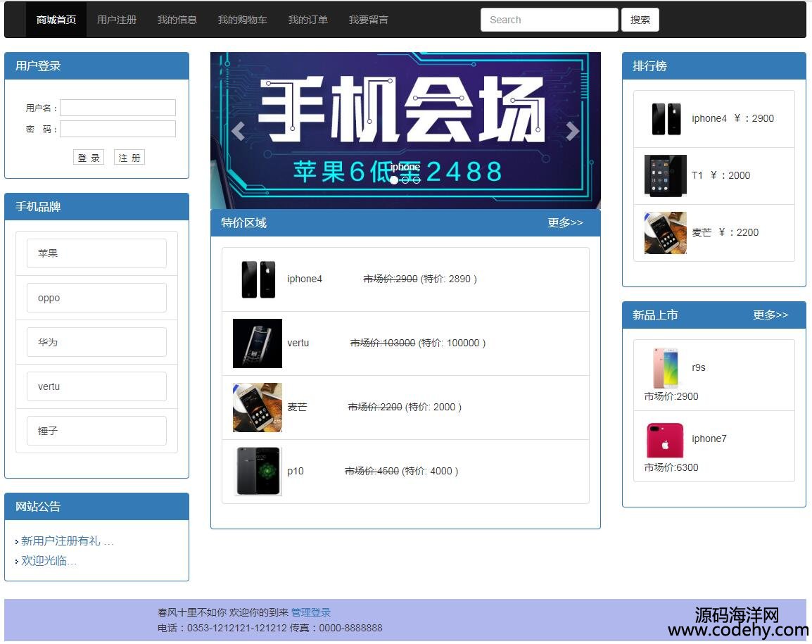The image size is (812, 644).
Task: Click 麦芒 ¥2200 ranking text
Action: (725, 233)
